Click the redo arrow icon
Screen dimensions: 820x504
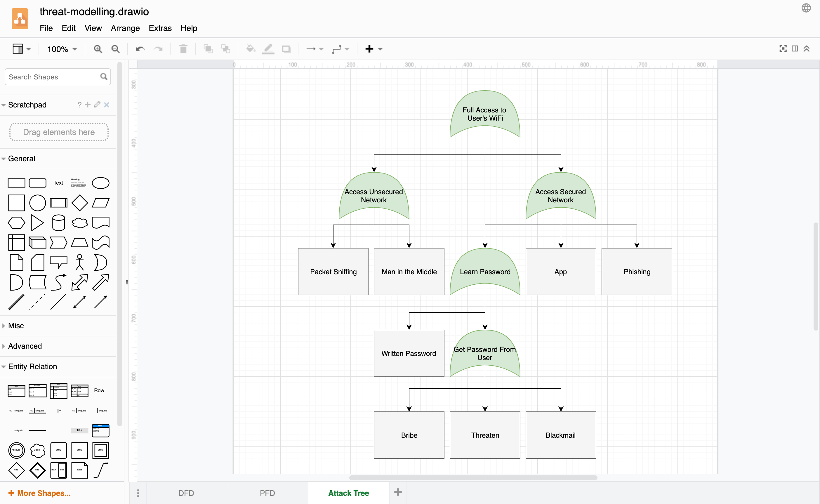click(x=158, y=49)
